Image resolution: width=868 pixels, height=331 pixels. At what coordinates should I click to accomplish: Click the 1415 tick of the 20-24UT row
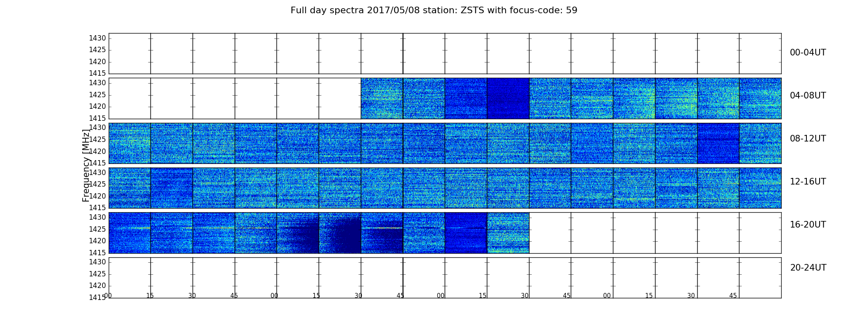pos(98,297)
